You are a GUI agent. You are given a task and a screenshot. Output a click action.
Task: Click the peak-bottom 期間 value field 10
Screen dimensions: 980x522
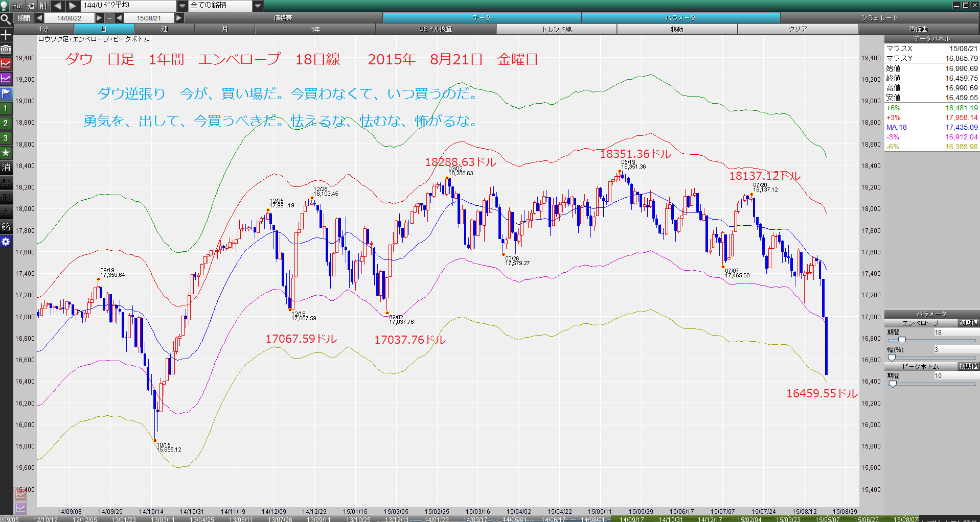coord(956,376)
